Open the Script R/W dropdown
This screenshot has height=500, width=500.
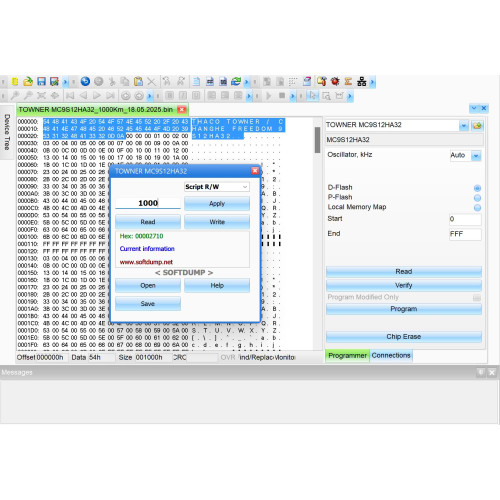tap(216, 187)
